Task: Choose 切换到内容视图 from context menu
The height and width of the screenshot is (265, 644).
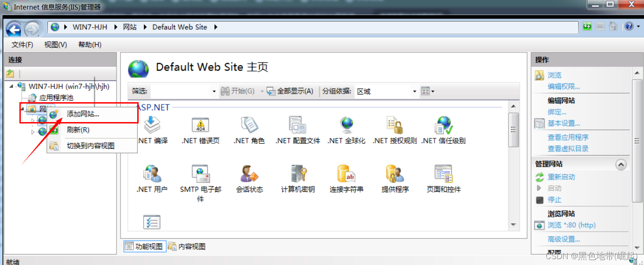Action: click(x=92, y=146)
